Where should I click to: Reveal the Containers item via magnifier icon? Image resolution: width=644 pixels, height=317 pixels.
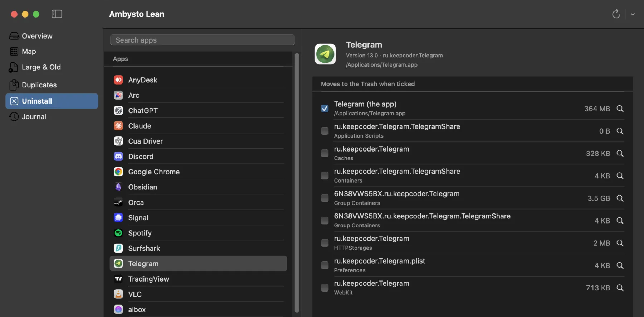pos(620,176)
